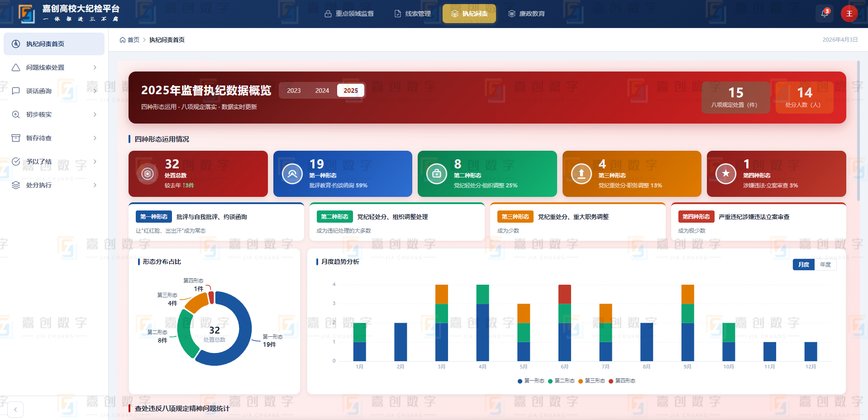Click the chat bubble icon for 谈话函询

pyautogui.click(x=16, y=91)
